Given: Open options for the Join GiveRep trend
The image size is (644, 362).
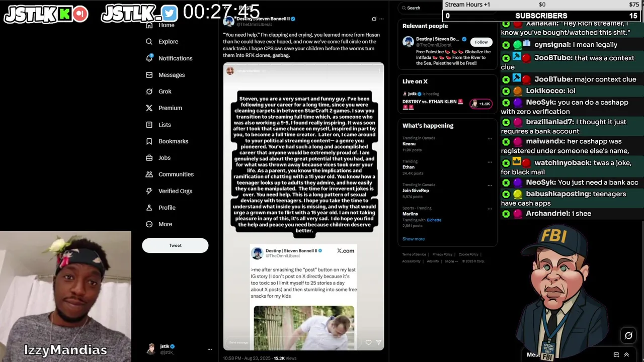Looking at the screenshot, I should tap(490, 186).
